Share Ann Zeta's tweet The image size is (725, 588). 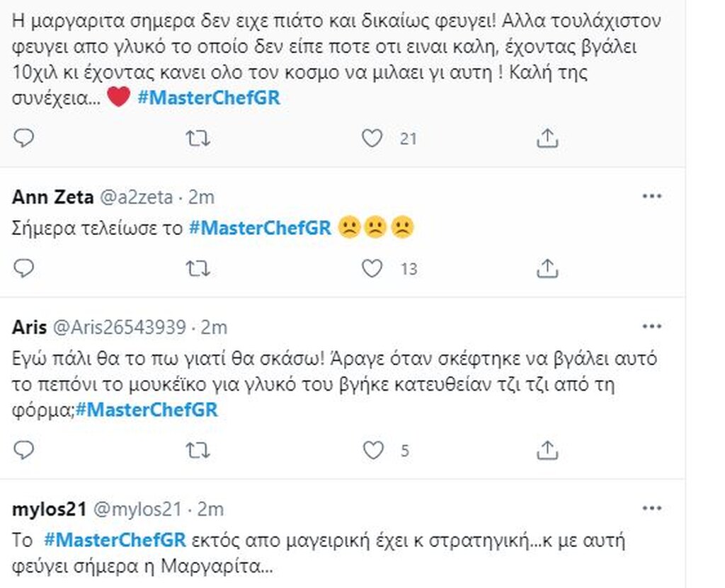[547, 268]
